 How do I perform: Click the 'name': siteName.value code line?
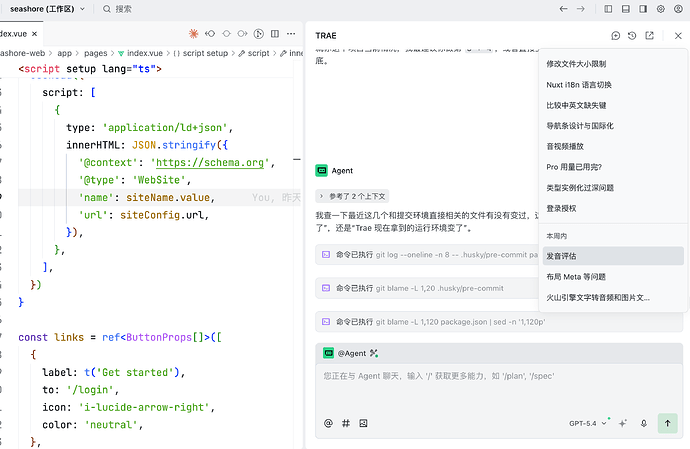point(147,198)
